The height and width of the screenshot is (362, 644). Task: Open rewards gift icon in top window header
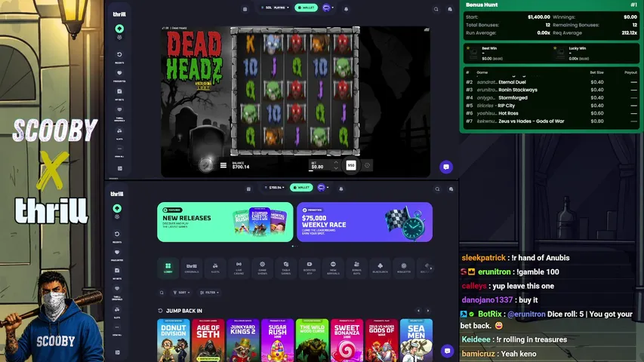click(245, 9)
